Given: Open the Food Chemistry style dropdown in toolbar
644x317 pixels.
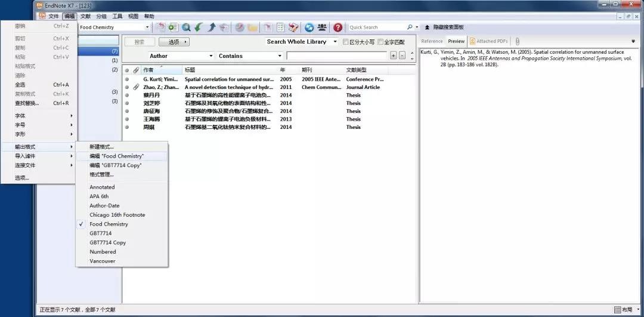Looking at the screenshot, I should click(x=147, y=27).
